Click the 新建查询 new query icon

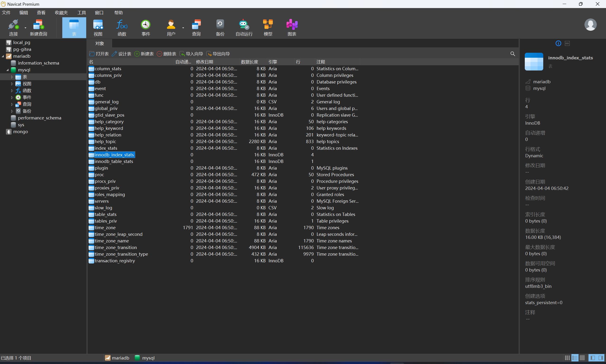pyautogui.click(x=39, y=27)
